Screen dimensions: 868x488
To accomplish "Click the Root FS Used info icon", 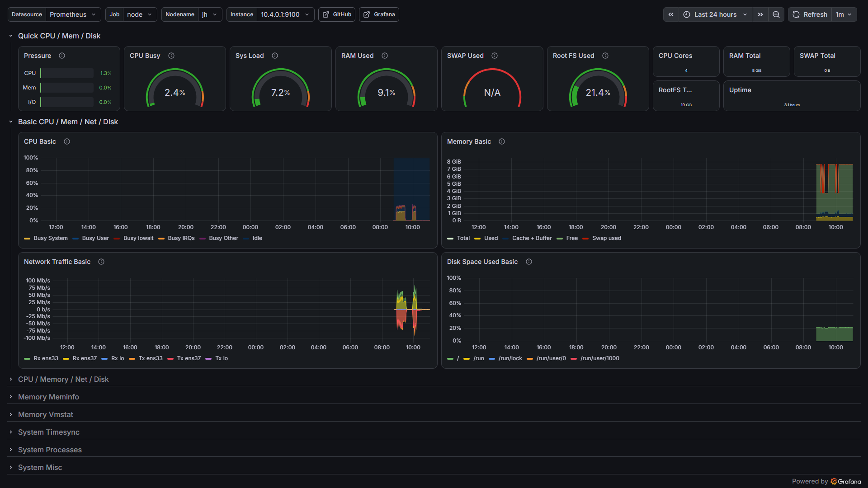I will (x=605, y=56).
